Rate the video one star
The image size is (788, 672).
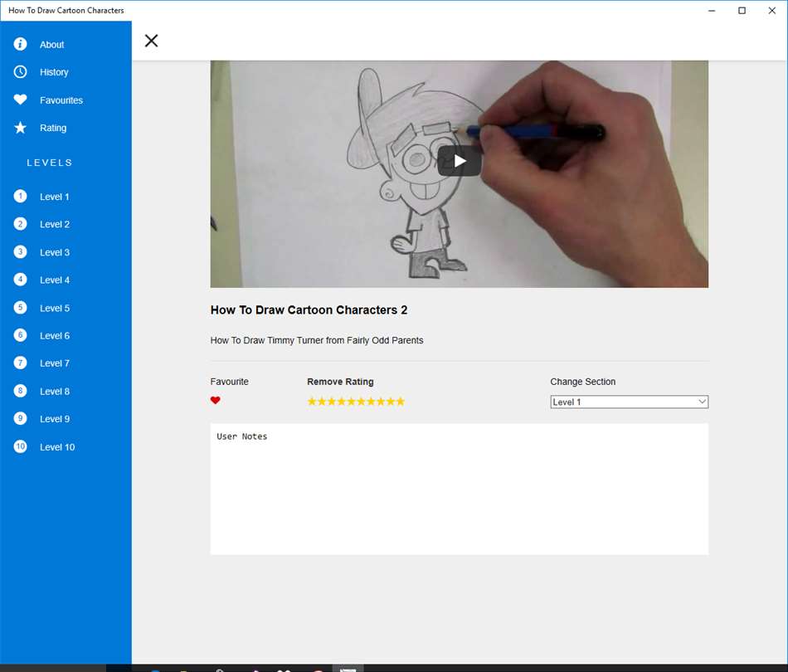tap(312, 402)
